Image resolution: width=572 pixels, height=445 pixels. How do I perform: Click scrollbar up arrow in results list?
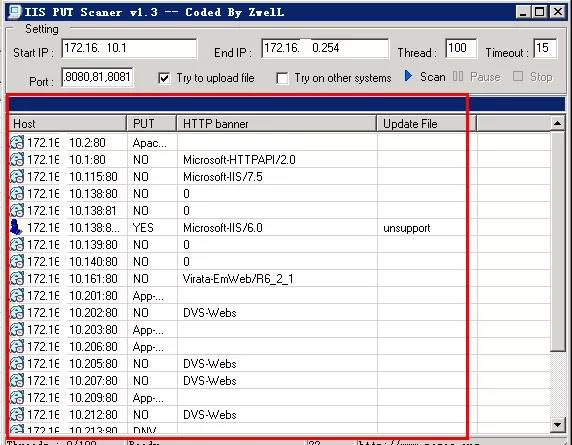557,123
